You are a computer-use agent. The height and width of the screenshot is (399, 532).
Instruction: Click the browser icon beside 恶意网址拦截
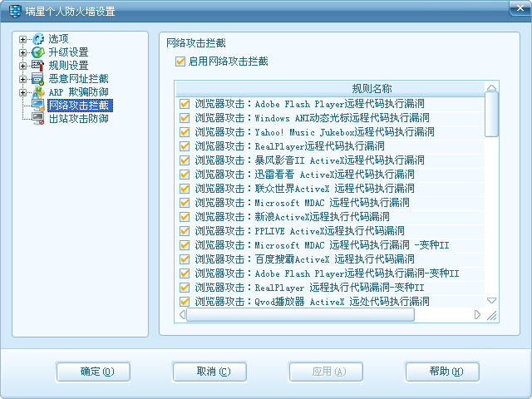38,79
